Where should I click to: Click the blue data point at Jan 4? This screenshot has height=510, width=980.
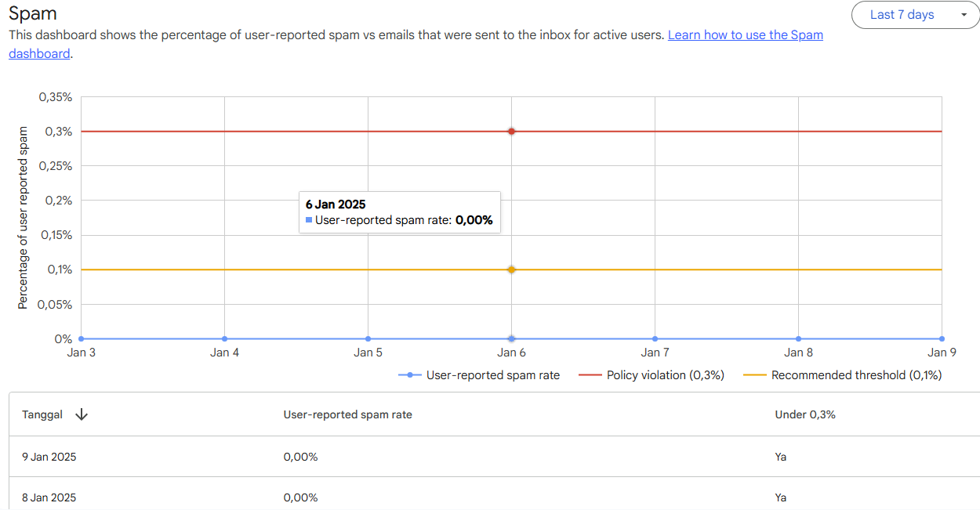[224, 338]
